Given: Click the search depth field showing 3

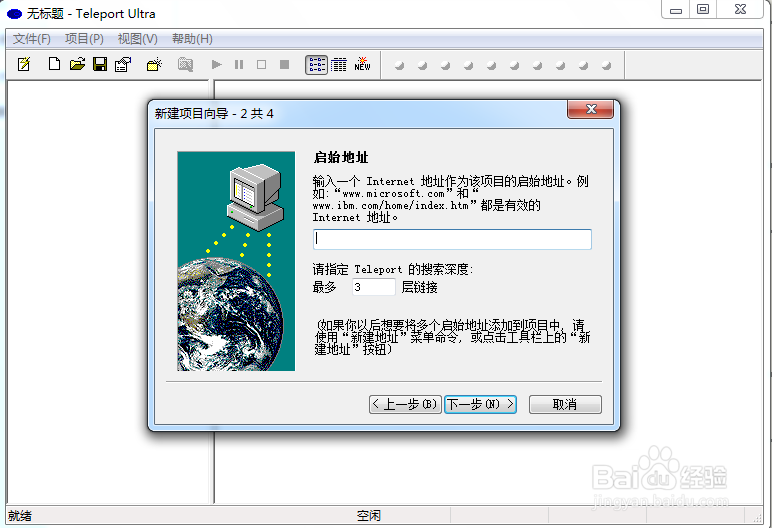Looking at the screenshot, I should [x=374, y=287].
